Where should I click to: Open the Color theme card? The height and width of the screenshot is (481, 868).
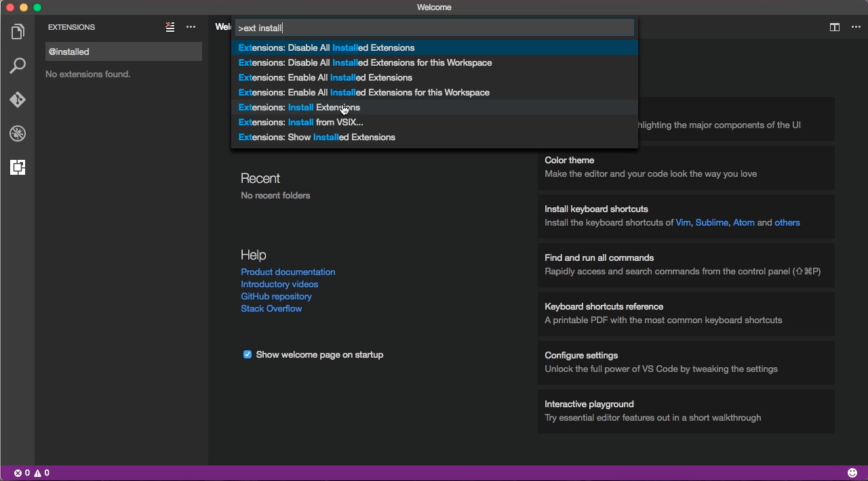tap(686, 167)
